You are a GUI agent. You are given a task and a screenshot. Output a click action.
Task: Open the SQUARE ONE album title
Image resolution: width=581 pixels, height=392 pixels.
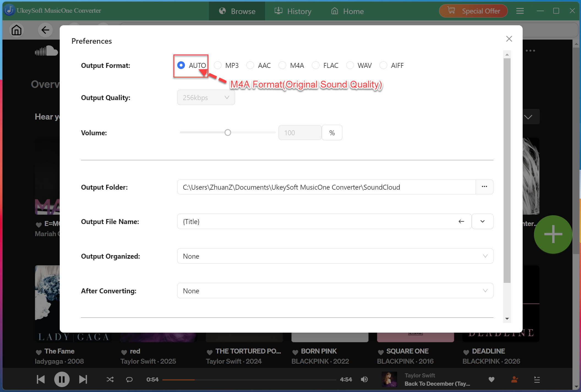tap(407, 351)
